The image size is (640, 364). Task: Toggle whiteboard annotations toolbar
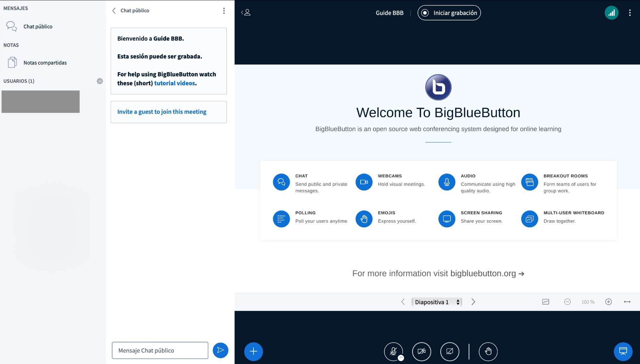546,302
